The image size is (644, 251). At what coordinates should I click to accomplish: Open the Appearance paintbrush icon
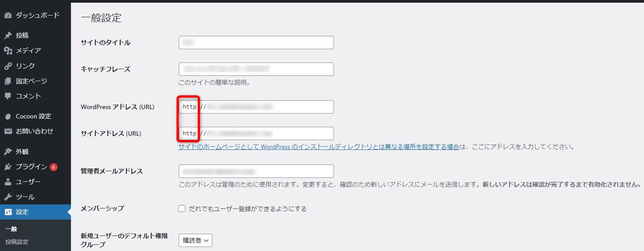point(8,152)
